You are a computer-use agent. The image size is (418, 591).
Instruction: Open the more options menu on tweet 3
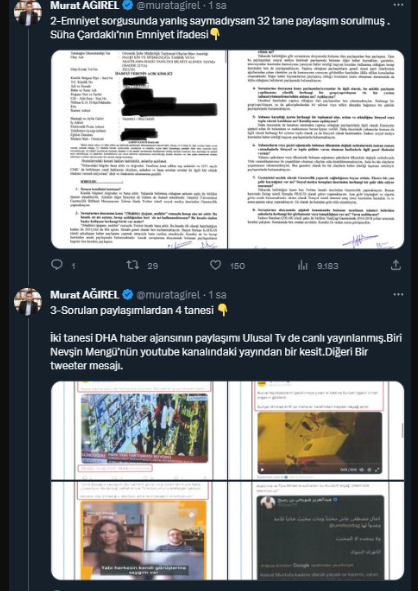pos(398,294)
